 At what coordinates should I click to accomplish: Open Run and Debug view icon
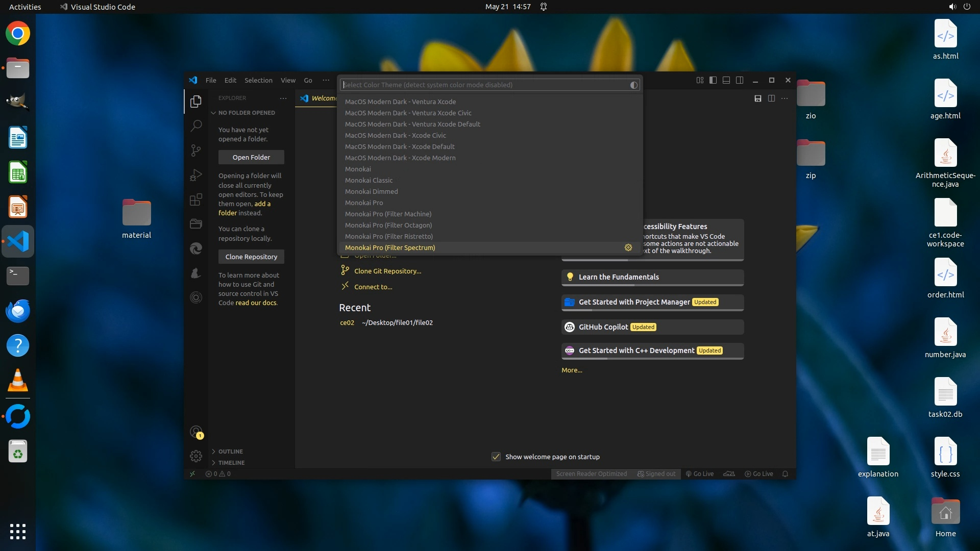[196, 175]
